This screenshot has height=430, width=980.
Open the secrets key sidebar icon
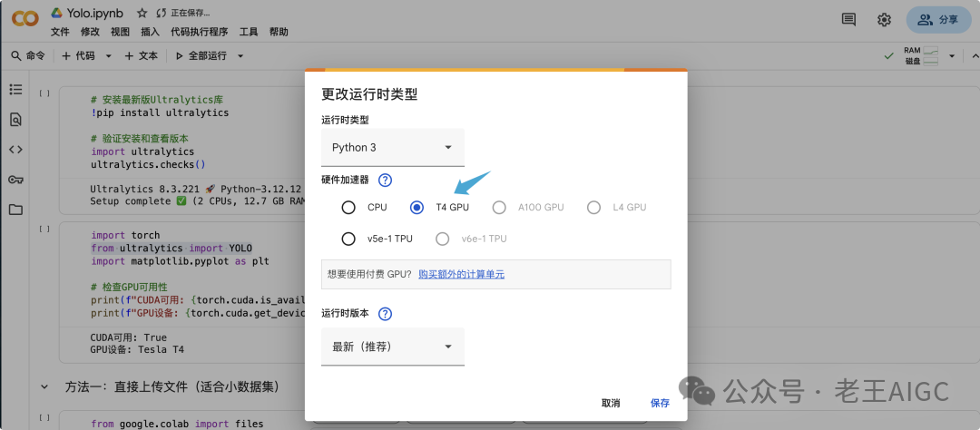point(15,180)
